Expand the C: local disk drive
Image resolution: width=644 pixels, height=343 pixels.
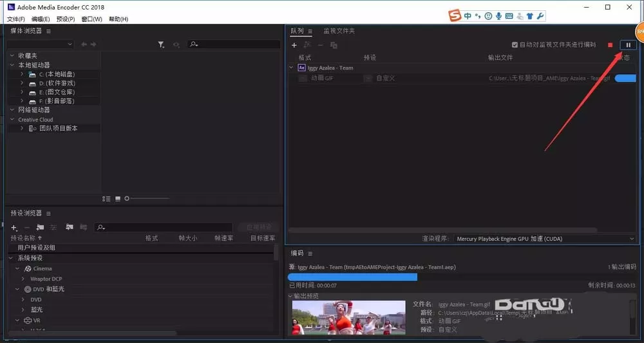point(22,74)
